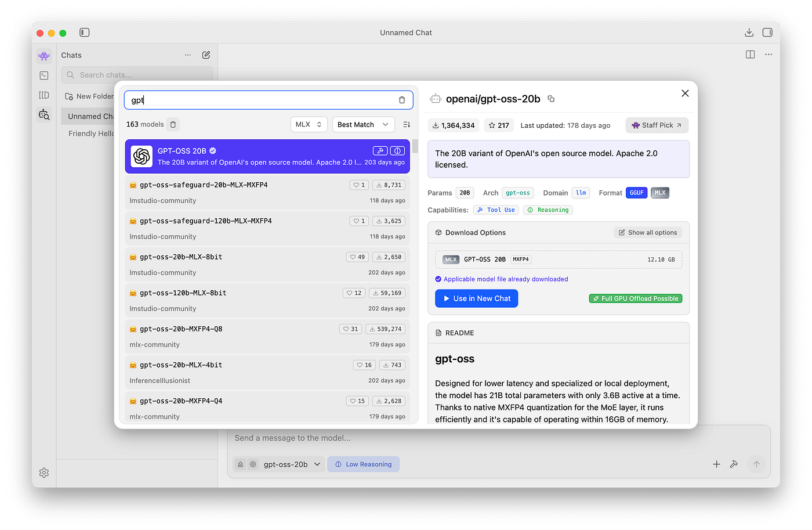
Task: Click tool-use hammer icon on GPT-OSS 20B row
Action: 380,151
